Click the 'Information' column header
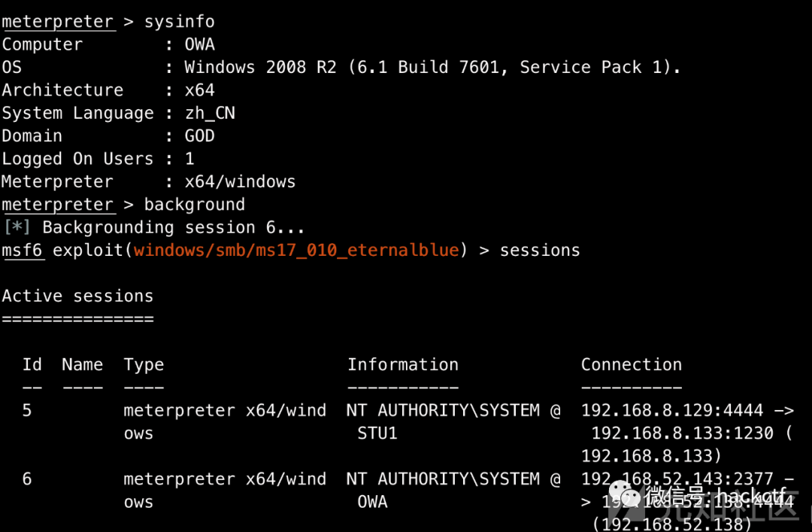812x532 pixels. pyautogui.click(x=403, y=364)
